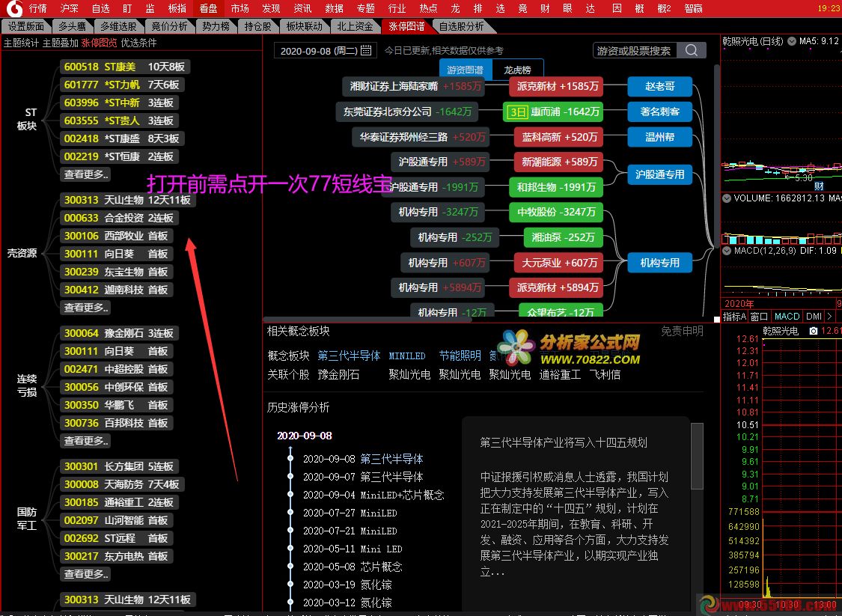This screenshot has width=842, height=616.
Task: Switch to the 板块联动 tab
Action: click(x=305, y=26)
